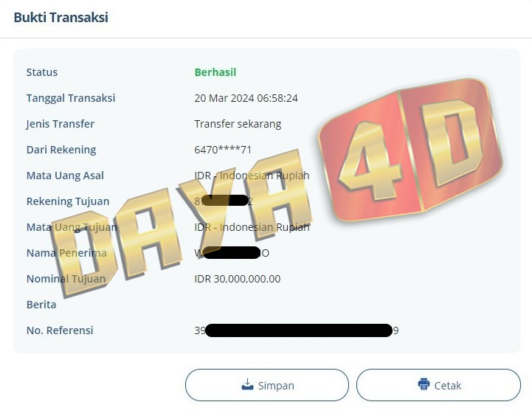Viewport: 532px width, 416px height.
Task: Click the Tanggal Transaksi label
Action: coord(71,98)
